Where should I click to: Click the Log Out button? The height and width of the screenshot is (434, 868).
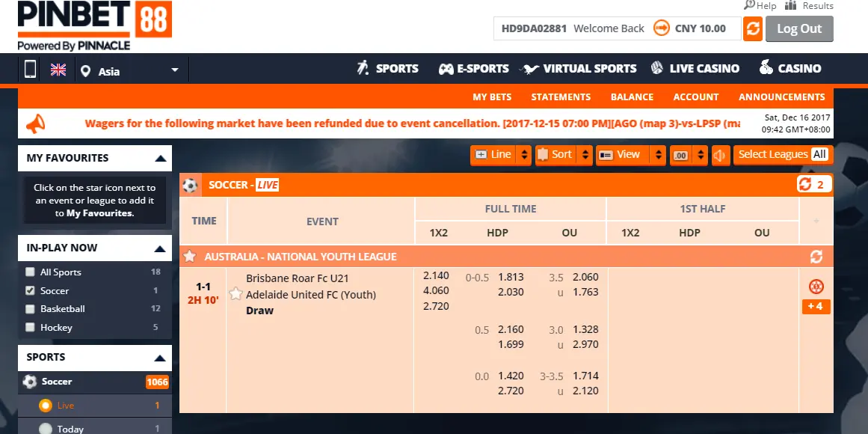tap(798, 29)
